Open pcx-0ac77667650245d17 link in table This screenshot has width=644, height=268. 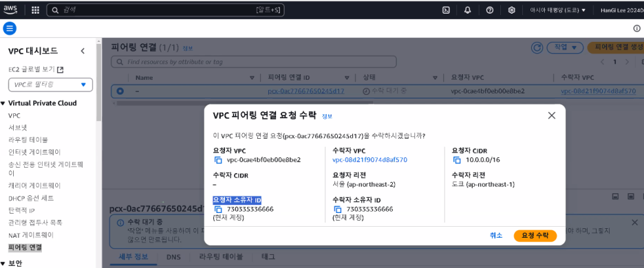pyautogui.click(x=306, y=91)
